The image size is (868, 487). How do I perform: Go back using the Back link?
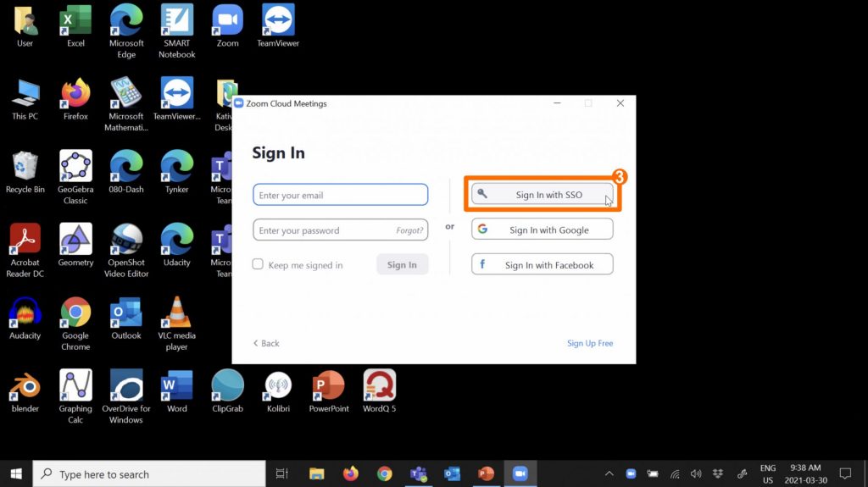coord(266,343)
